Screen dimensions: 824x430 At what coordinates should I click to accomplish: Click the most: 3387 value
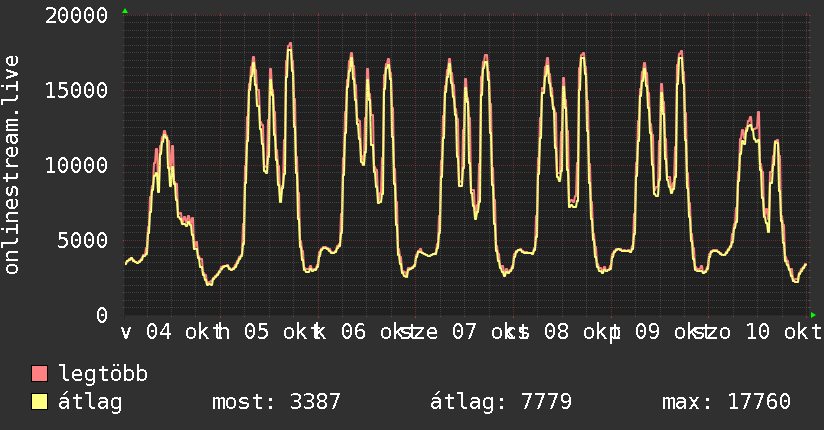[276, 402]
